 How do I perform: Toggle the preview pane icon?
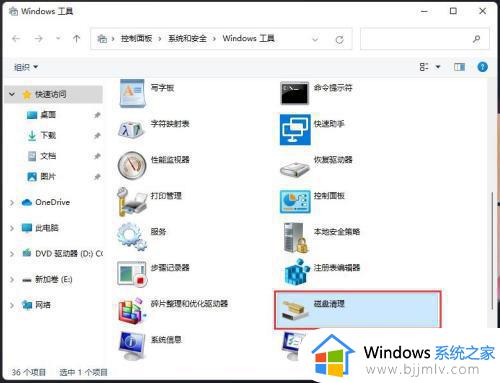click(x=459, y=67)
